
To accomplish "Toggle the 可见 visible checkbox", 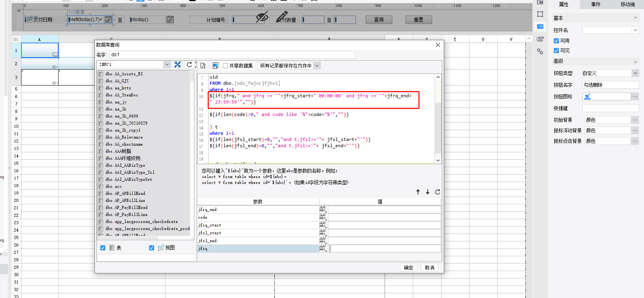I will [x=556, y=50].
